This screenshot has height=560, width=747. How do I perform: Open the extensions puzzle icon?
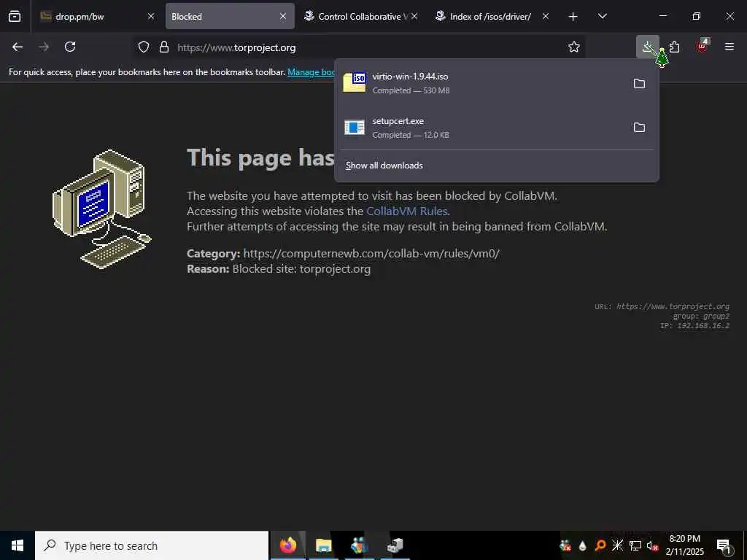pos(675,47)
